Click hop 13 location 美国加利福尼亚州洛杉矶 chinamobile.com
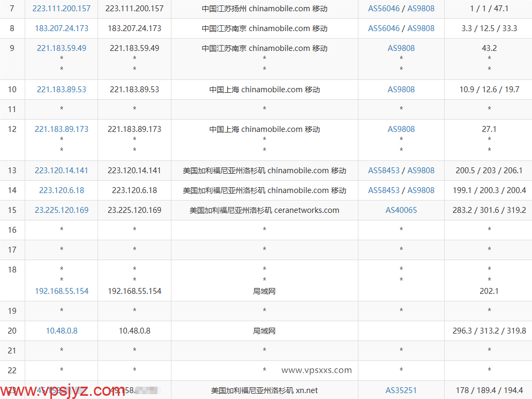The image size is (532, 399). pos(256,171)
